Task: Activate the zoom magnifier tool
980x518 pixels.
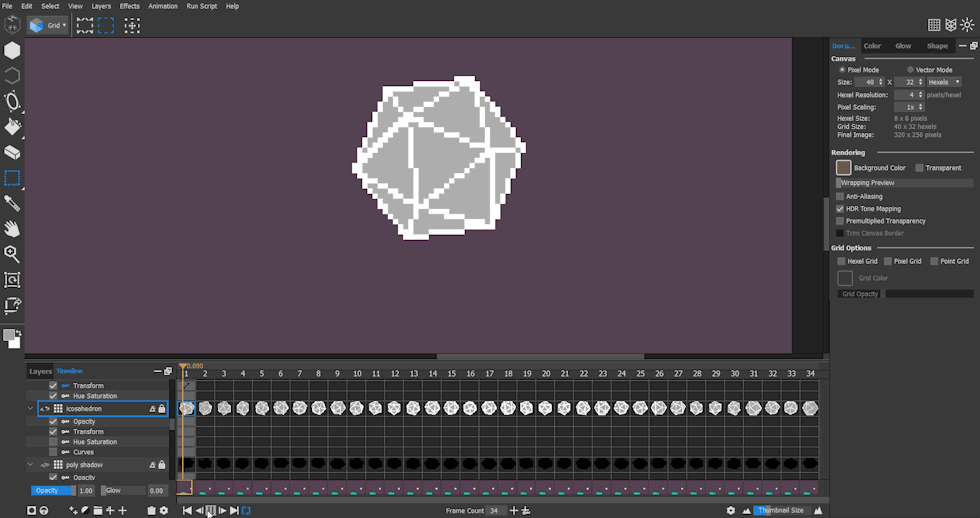Action: point(12,254)
